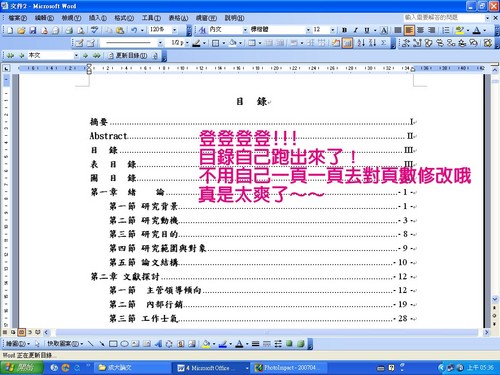This screenshot has width=500, height=375.
Task: Select the Line drawing tool
Action: click(x=91, y=344)
